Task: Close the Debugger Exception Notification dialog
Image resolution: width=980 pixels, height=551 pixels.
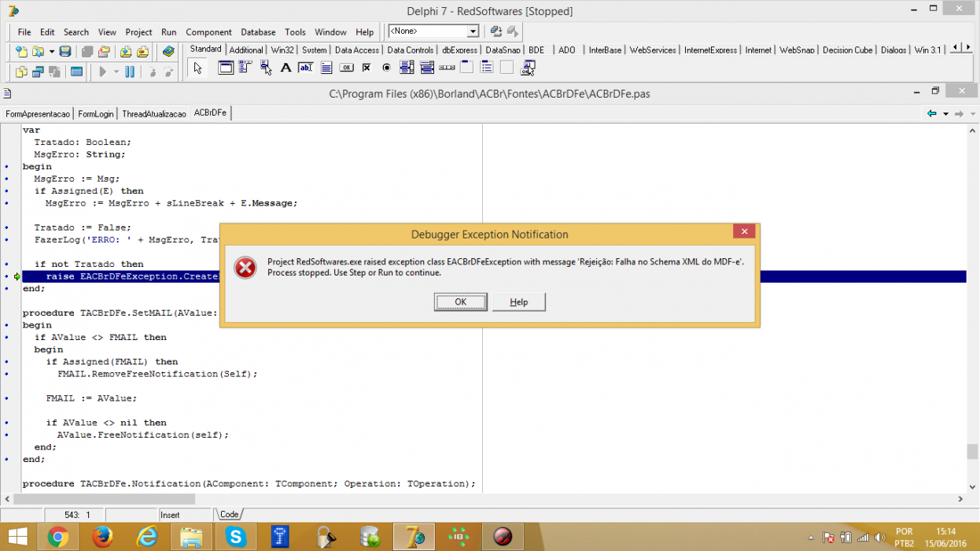Action: (x=744, y=231)
